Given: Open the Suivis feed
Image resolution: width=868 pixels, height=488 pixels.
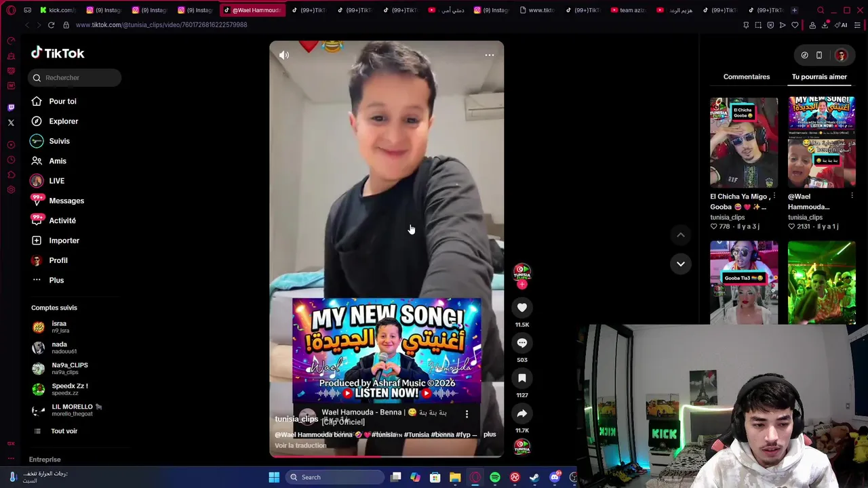Looking at the screenshot, I should (59, 141).
